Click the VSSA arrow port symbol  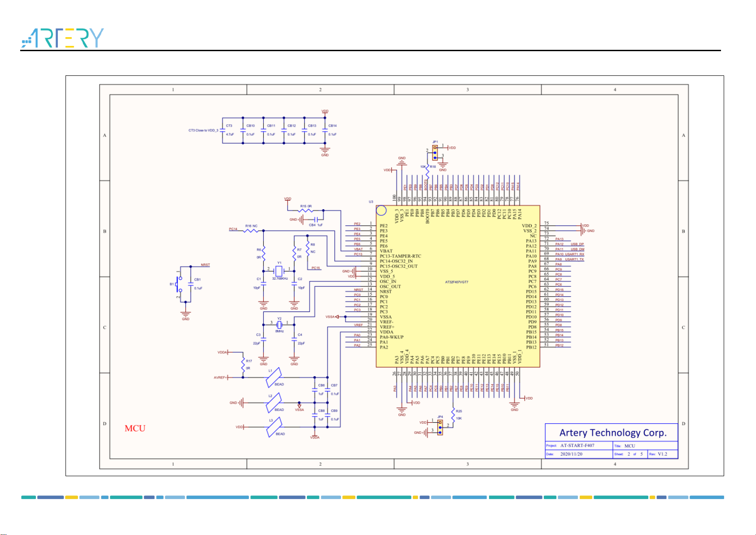[337, 317]
